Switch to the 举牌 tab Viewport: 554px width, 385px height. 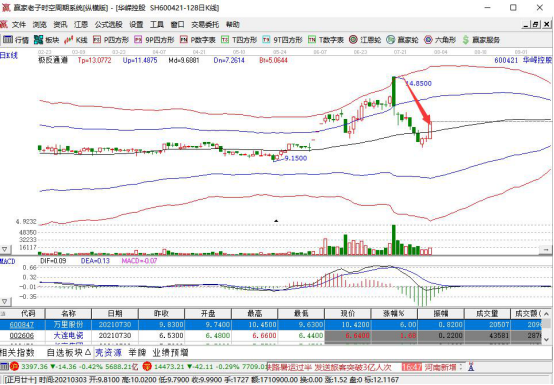(x=137, y=352)
